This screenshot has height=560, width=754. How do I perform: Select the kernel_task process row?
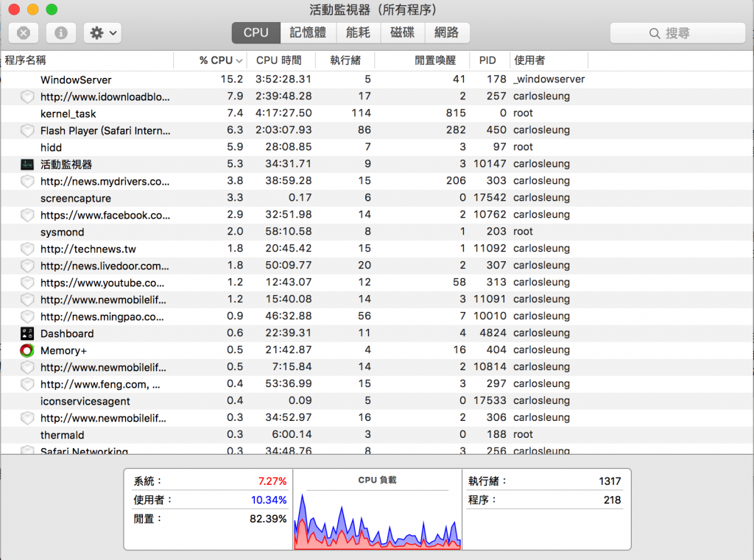295,113
